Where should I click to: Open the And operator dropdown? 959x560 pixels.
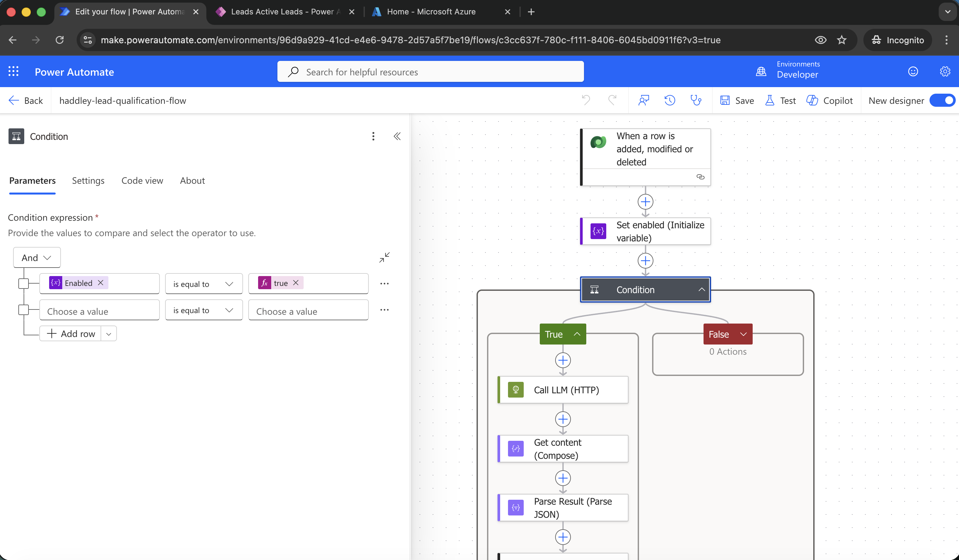[37, 257]
